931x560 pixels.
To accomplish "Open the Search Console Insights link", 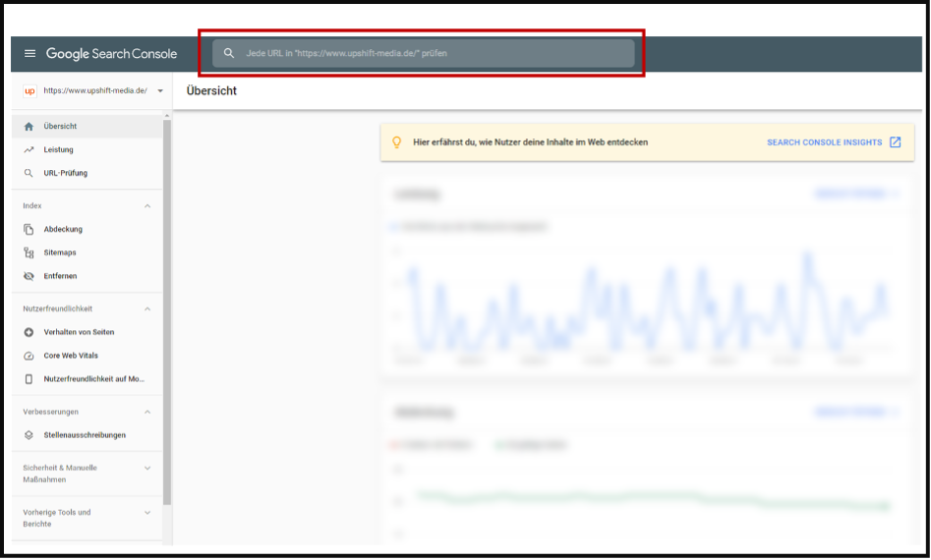I will pos(833,142).
